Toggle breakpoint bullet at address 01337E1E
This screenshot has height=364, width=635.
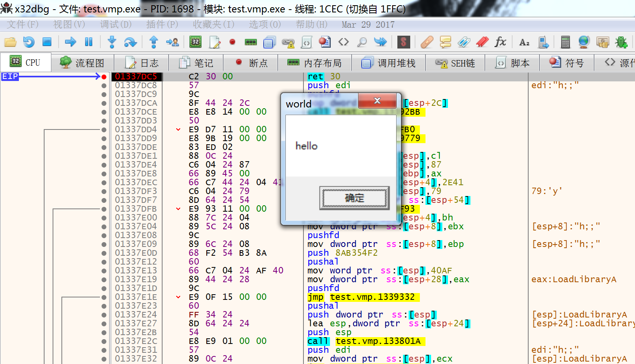104,297
